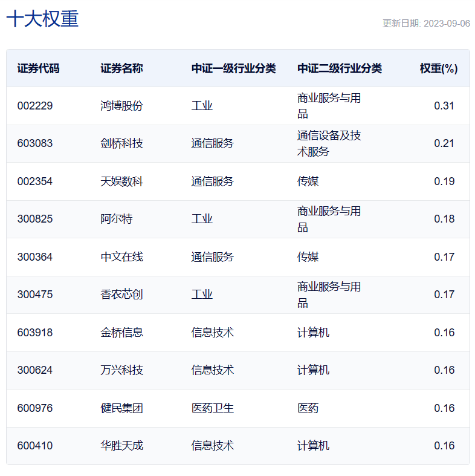
Task: Click 计算机 in the 华胜天成 row
Action: (313, 446)
